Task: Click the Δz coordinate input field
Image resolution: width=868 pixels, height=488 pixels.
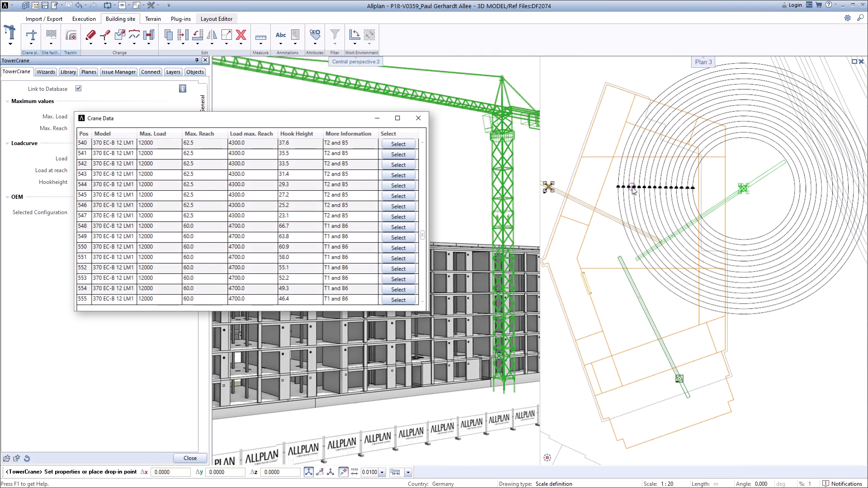Action: (x=281, y=472)
